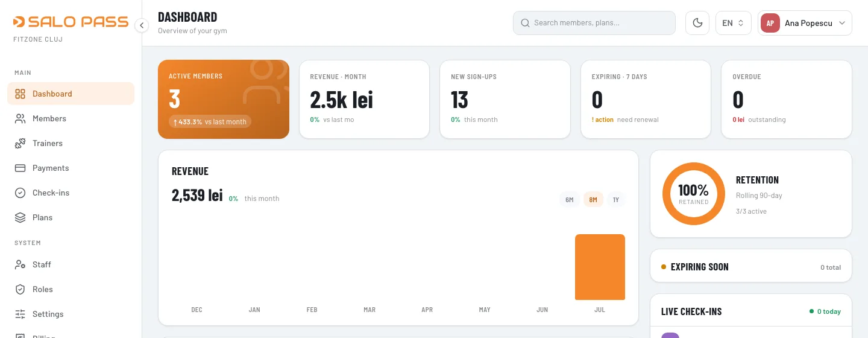868x338 pixels.
Task: Go to Trainers section
Action: (x=71, y=143)
